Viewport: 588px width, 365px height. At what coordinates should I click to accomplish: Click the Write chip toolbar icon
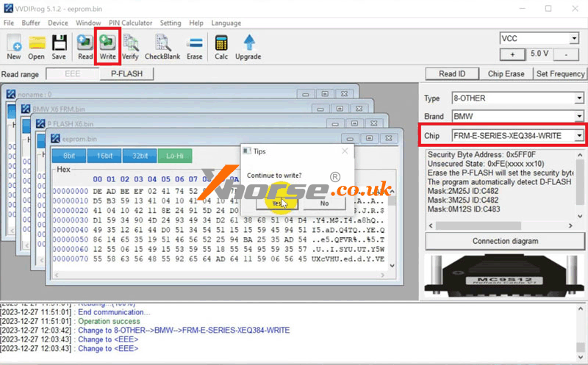[108, 46]
